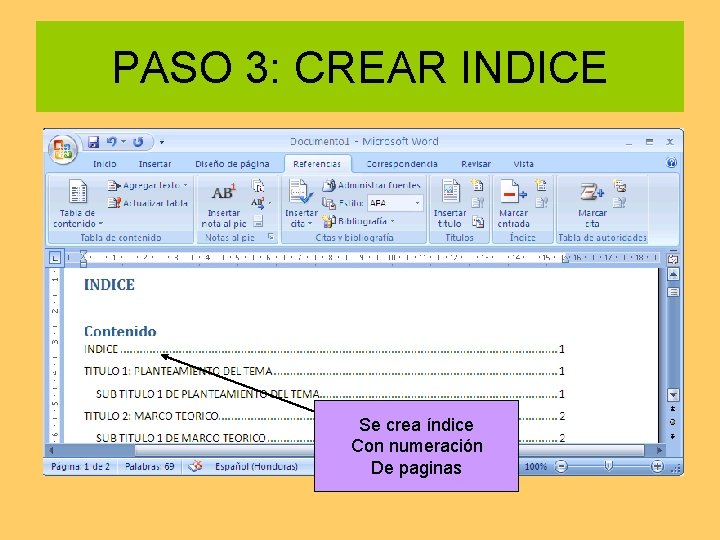Click select browse object circle button

(x=673, y=422)
